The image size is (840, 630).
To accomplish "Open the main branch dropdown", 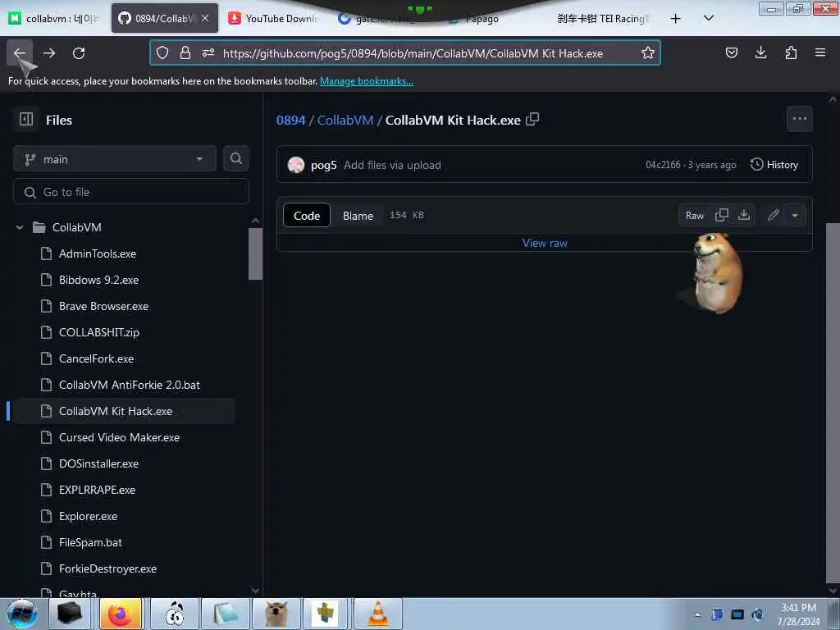I will [115, 159].
